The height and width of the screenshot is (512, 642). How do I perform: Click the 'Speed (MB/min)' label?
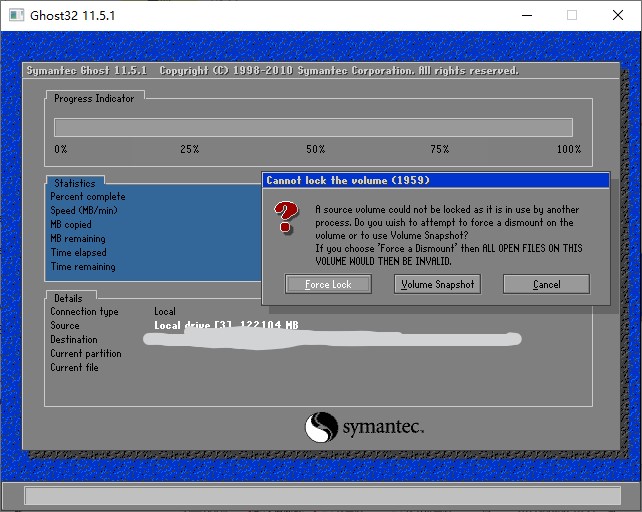pos(84,211)
